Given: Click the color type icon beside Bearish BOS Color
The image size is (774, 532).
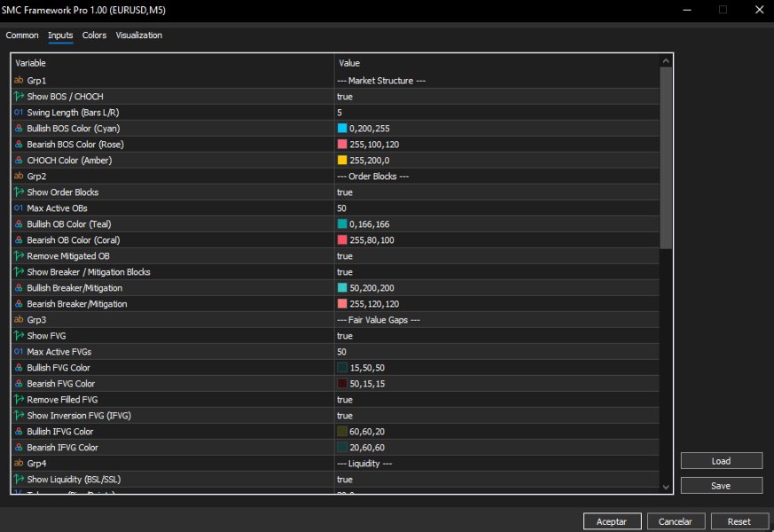Looking at the screenshot, I should [x=19, y=145].
